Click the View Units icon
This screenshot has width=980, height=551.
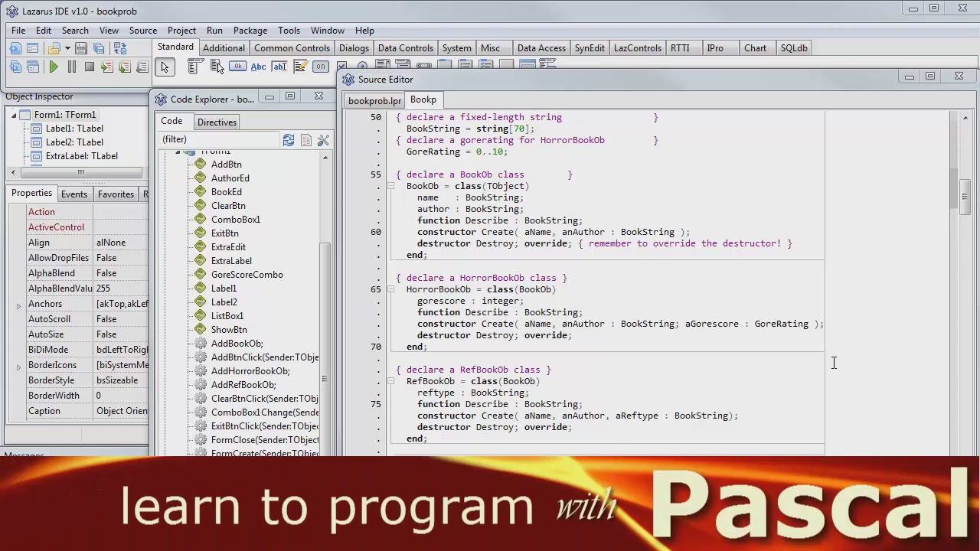click(15, 67)
